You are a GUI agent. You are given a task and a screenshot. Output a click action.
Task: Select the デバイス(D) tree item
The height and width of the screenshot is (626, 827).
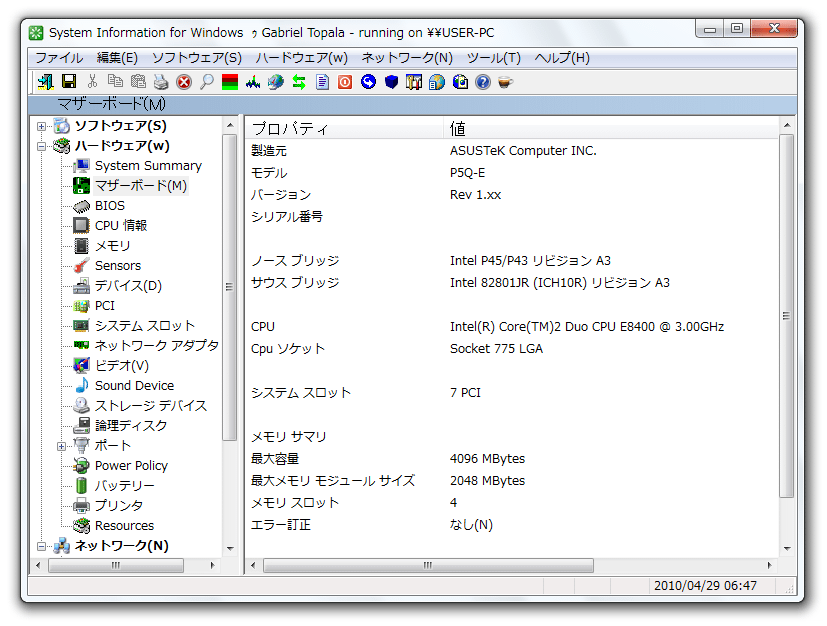tap(128, 285)
